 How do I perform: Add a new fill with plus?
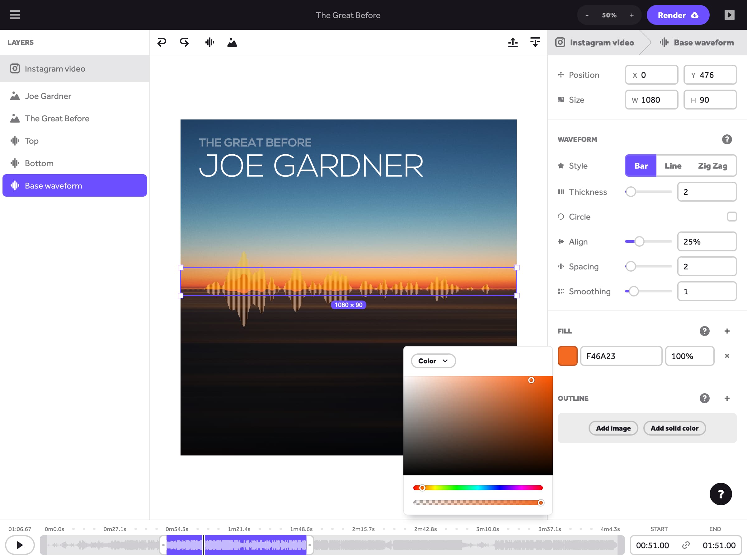pyautogui.click(x=727, y=331)
